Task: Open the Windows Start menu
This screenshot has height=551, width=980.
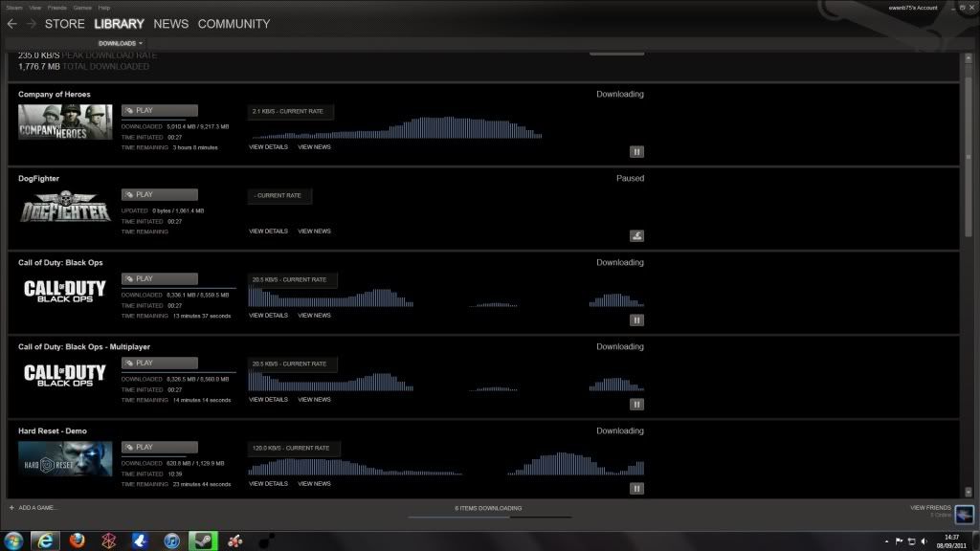Action: coord(13,540)
